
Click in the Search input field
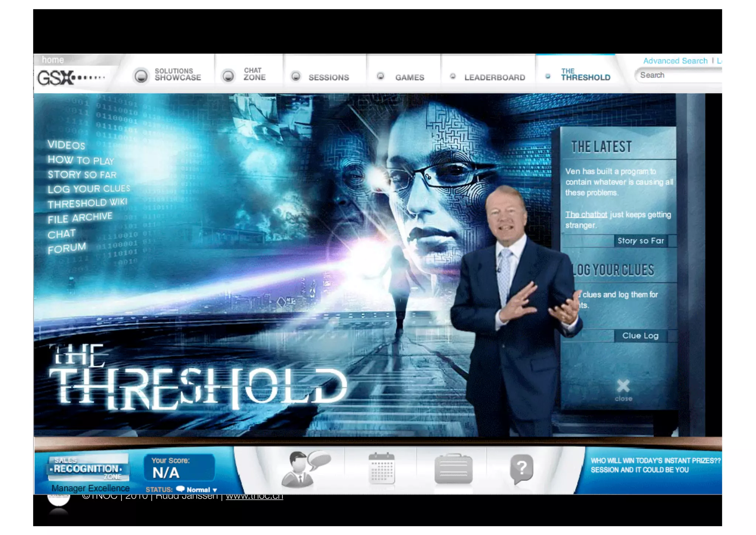click(x=679, y=75)
